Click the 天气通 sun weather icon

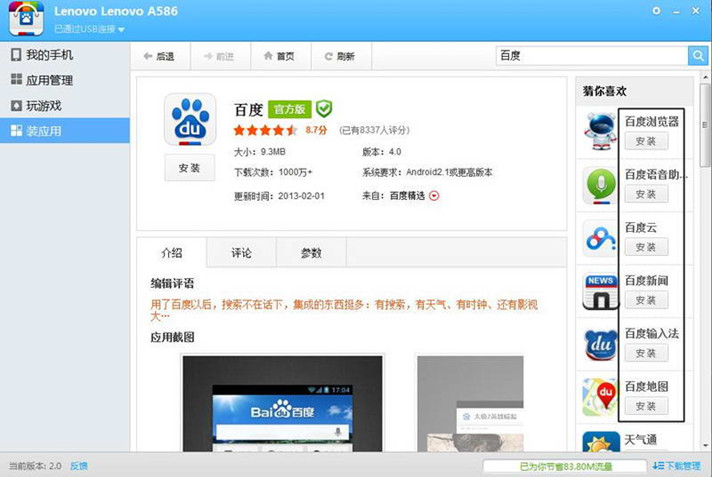(601, 442)
